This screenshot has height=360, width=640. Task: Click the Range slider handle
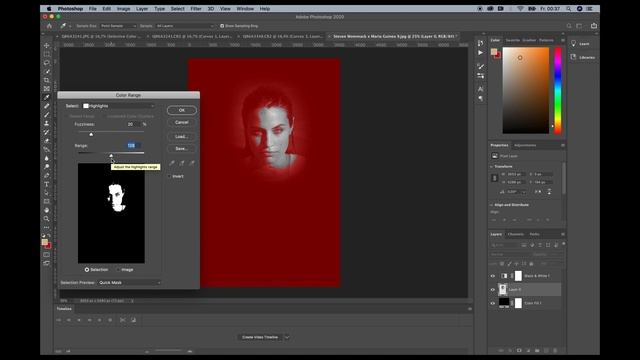(x=111, y=155)
